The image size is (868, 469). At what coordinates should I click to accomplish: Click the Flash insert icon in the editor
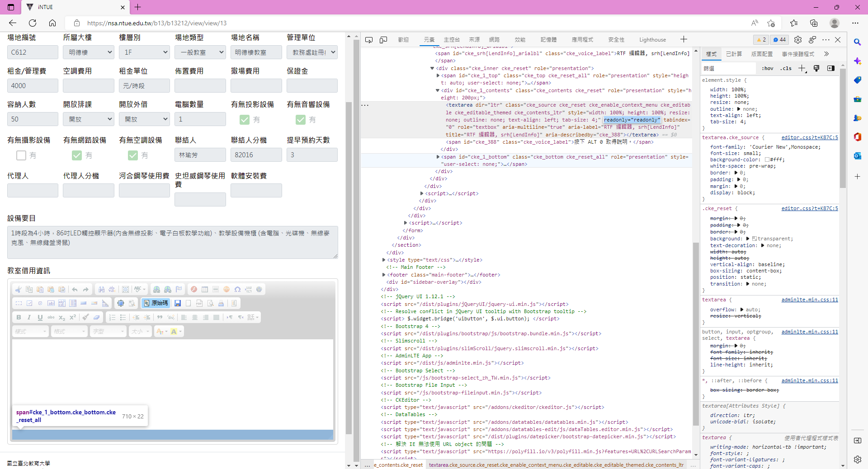pyautogui.click(x=194, y=289)
